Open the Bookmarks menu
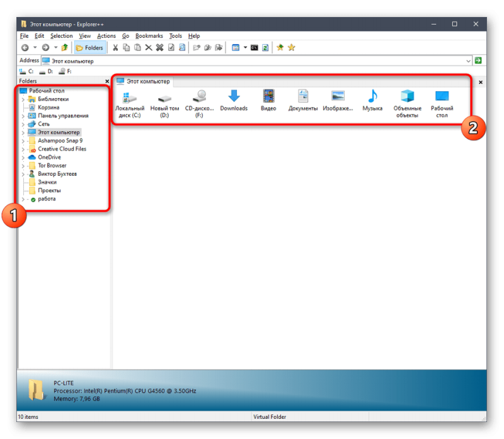Screen dimensions: 504x439 (x=149, y=36)
